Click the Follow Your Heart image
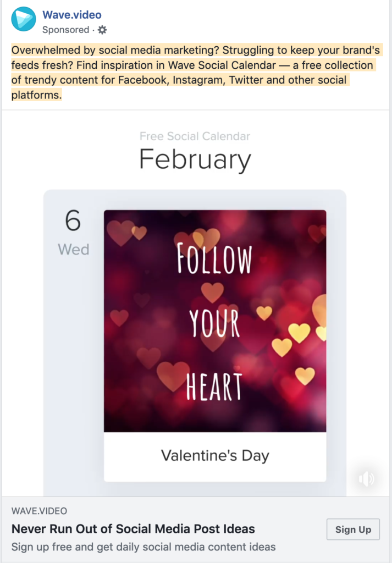The image size is (392, 563). coord(215,321)
